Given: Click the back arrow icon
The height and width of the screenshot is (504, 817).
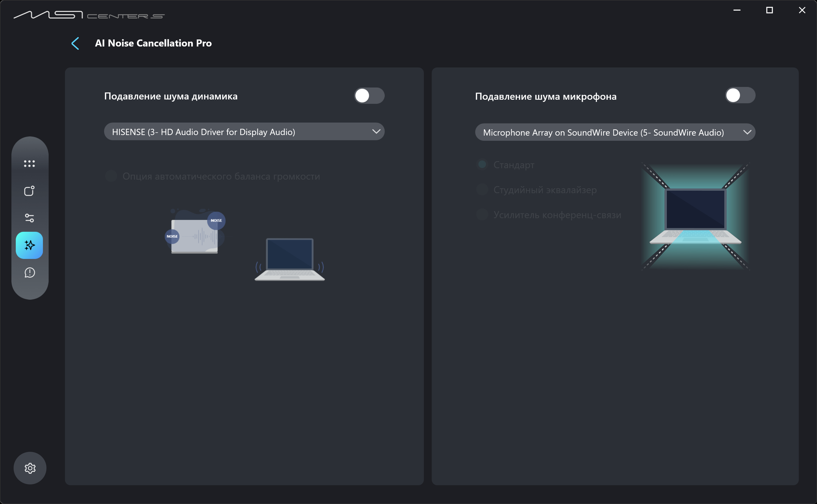Looking at the screenshot, I should (75, 43).
